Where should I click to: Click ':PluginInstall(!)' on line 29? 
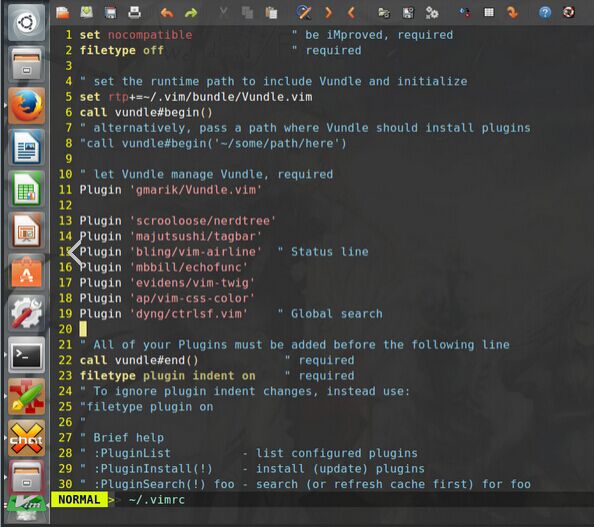(x=153, y=469)
